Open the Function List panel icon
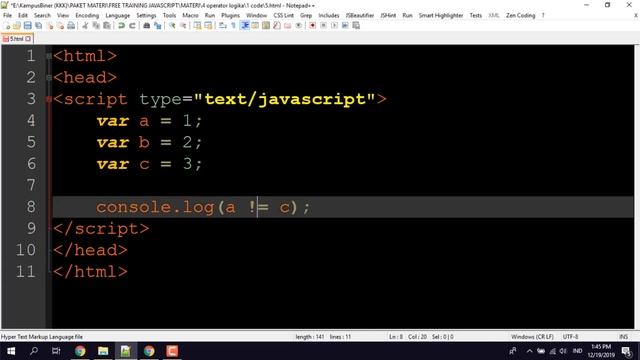Image resolution: width=640 pixels, height=360 pixels. click(x=277, y=25)
